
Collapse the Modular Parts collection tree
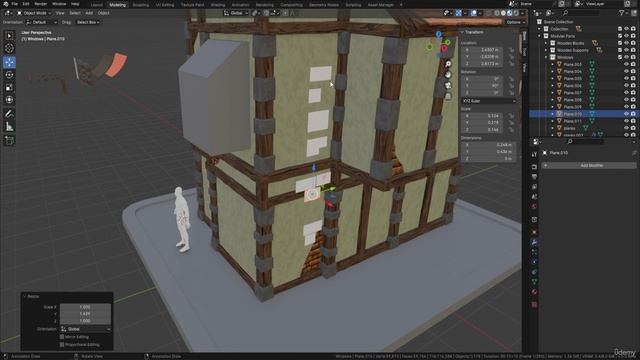(540, 36)
